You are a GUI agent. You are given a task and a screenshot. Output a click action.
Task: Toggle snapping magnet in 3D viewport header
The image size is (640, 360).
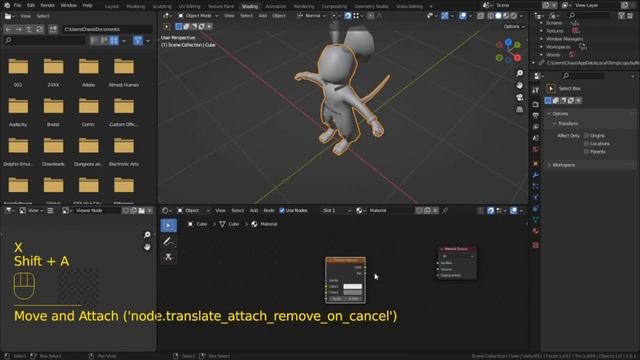tap(347, 16)
